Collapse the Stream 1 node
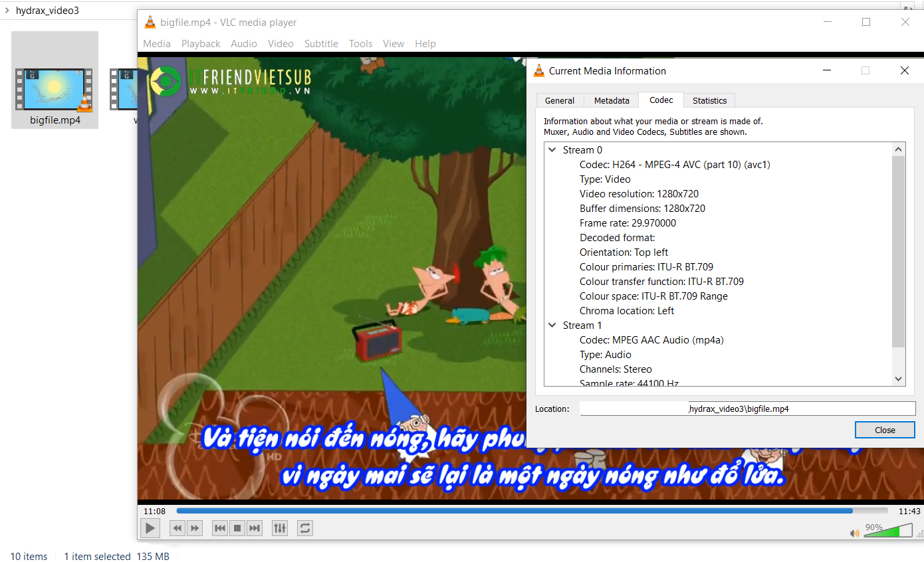 click(x=552, y=326)
